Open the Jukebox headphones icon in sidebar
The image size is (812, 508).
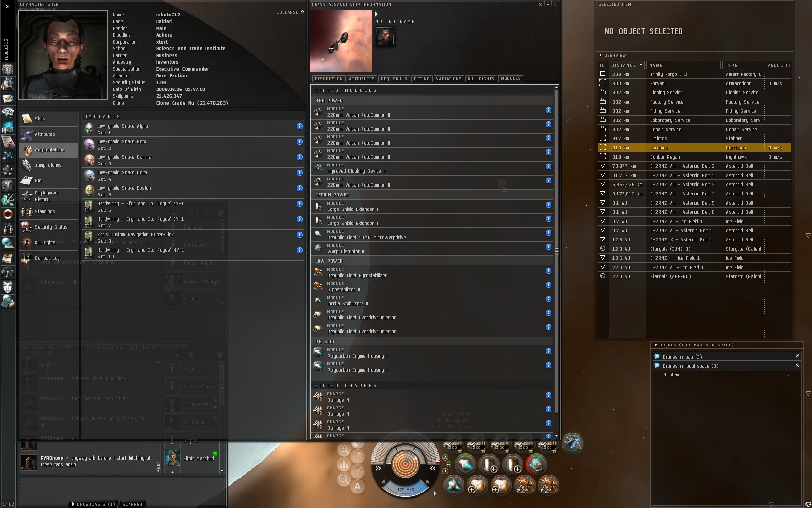(8, 272)
